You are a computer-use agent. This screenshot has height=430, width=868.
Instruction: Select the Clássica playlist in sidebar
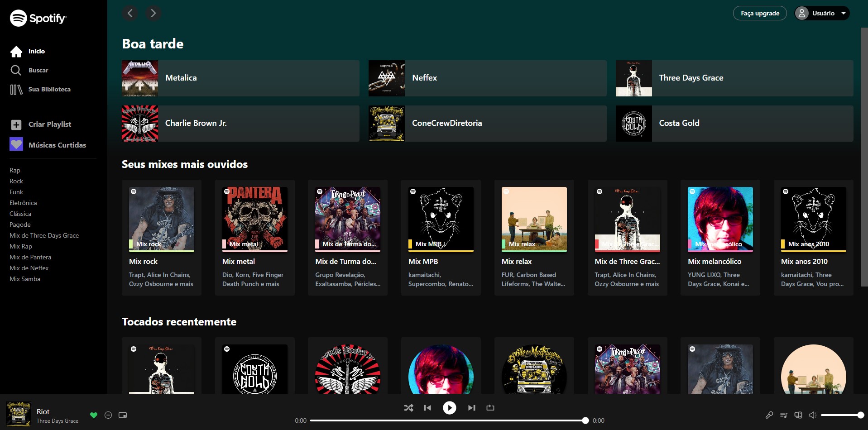click(x=20, y=214)
